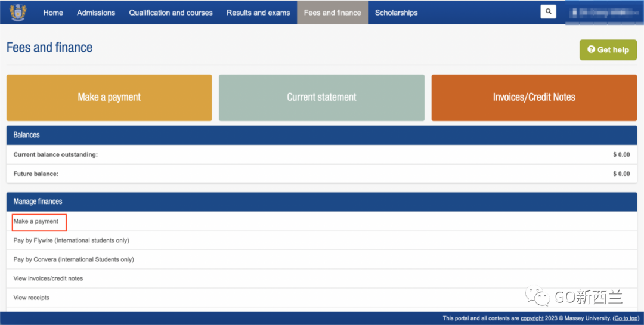Viewport: 644px width, 325px height.
Task: Click Make a payment link under Manage finances
Action: coord(36,221)
